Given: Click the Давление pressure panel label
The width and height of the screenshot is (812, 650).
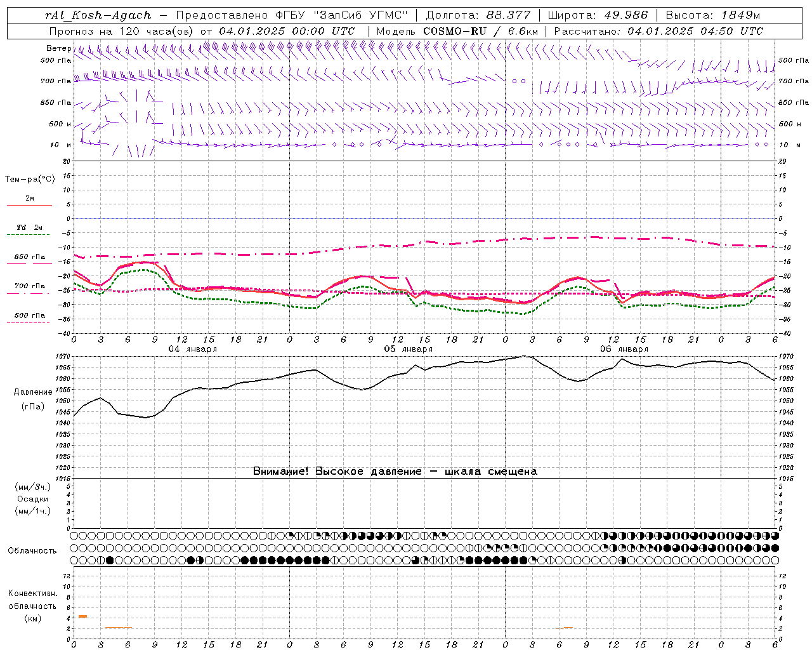Looking at the screenshot, I should click(33, 392).
